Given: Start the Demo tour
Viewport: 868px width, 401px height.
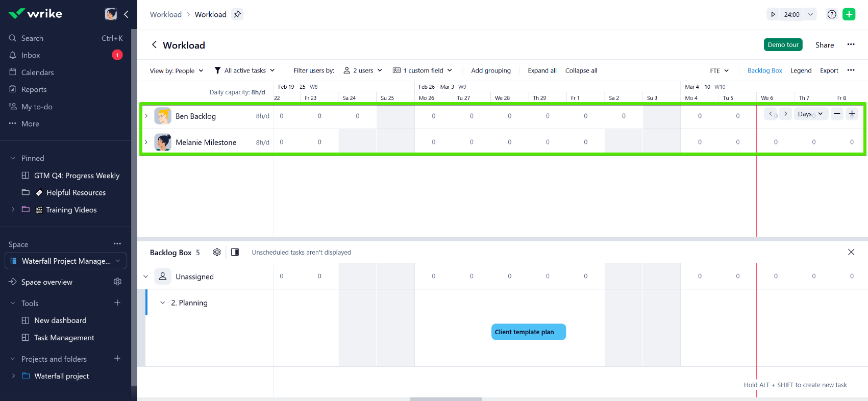Looking at the screenshot, I should click(x=783, y=45).
